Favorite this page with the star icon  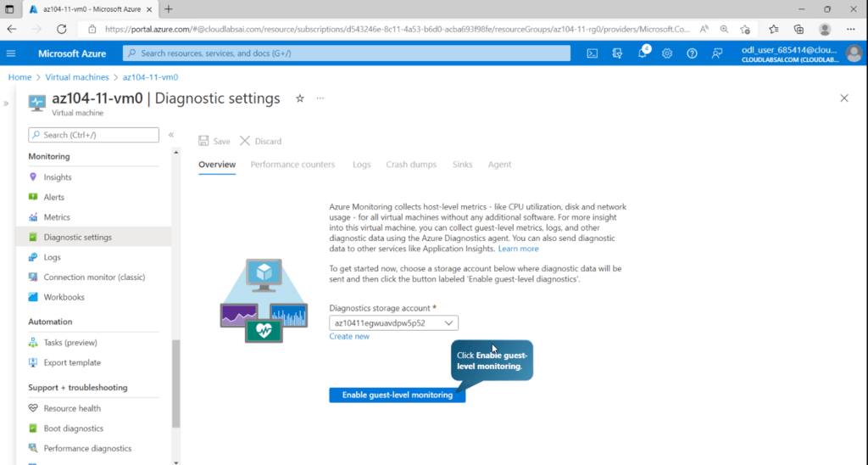[299, 98]
